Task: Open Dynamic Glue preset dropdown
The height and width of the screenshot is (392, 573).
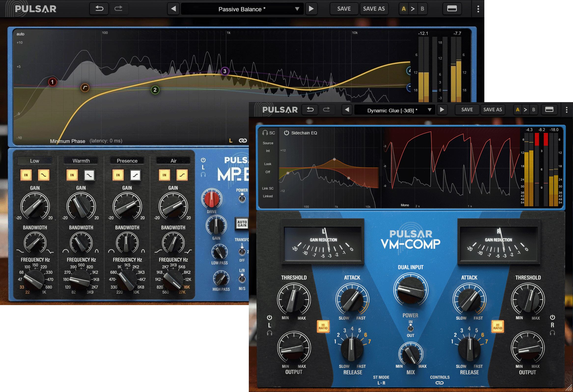Action: click(x=394, y=110)
